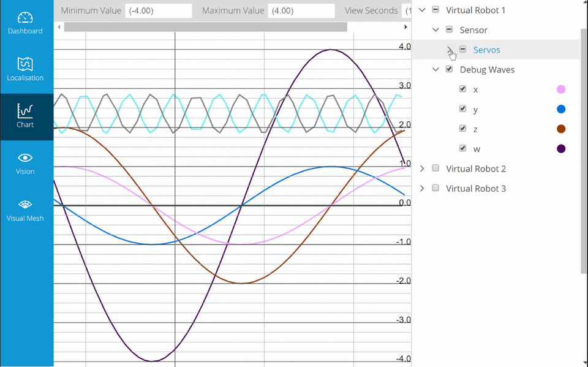588x367 pixels.
Task: Open the Dashboard page
Action: click(25, 22)
